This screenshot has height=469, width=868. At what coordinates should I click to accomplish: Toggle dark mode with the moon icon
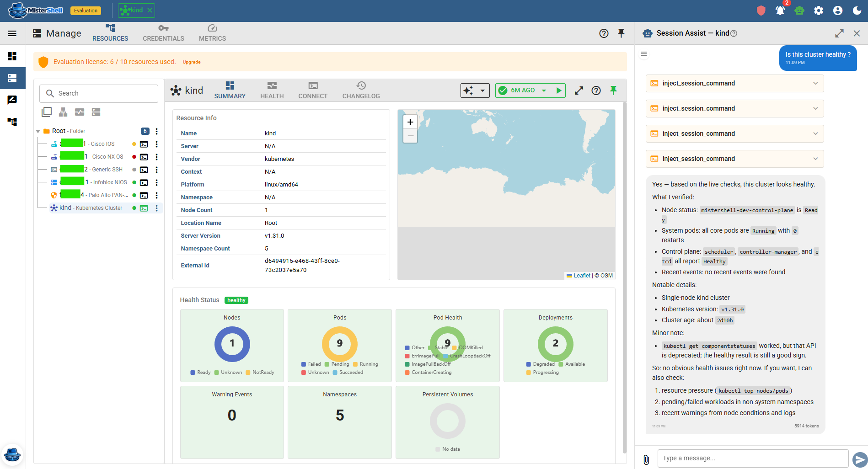click(x=857, y=11)
